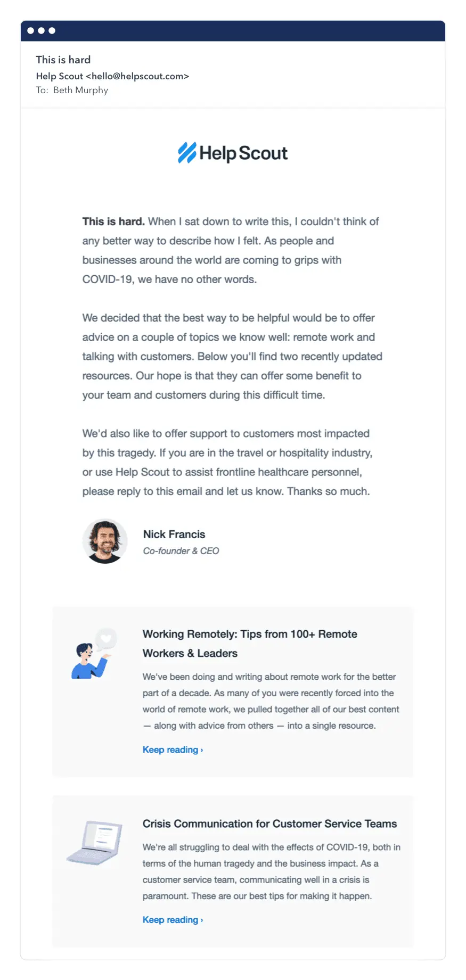Open the Crisis Communication article heading
The image size is (466, 980).
(x=269, y=823)
